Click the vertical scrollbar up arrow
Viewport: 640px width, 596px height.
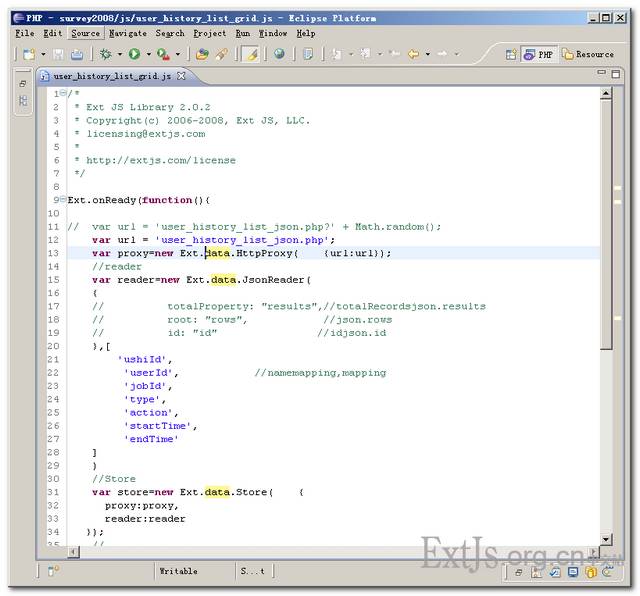point(606,94)
